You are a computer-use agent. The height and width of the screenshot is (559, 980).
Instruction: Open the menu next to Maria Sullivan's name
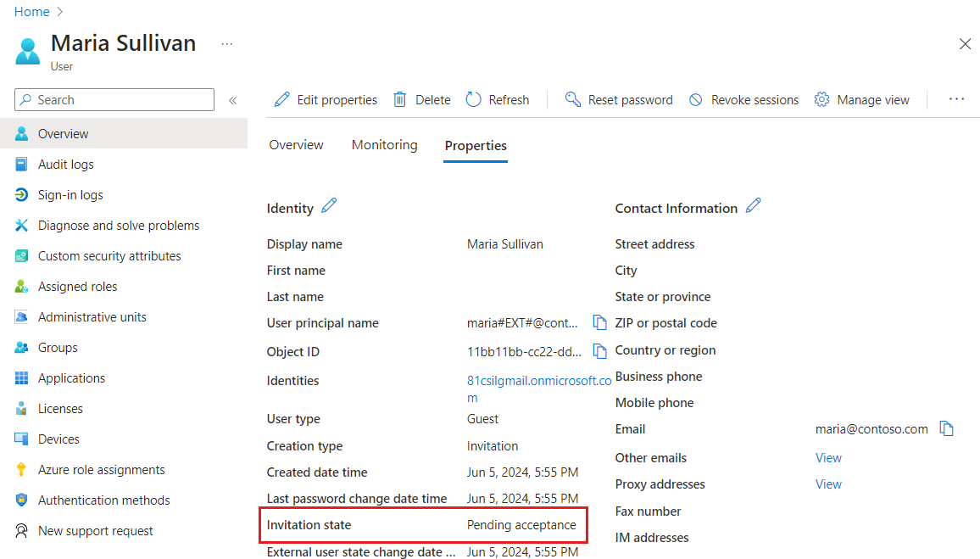[x=226, y=43]
